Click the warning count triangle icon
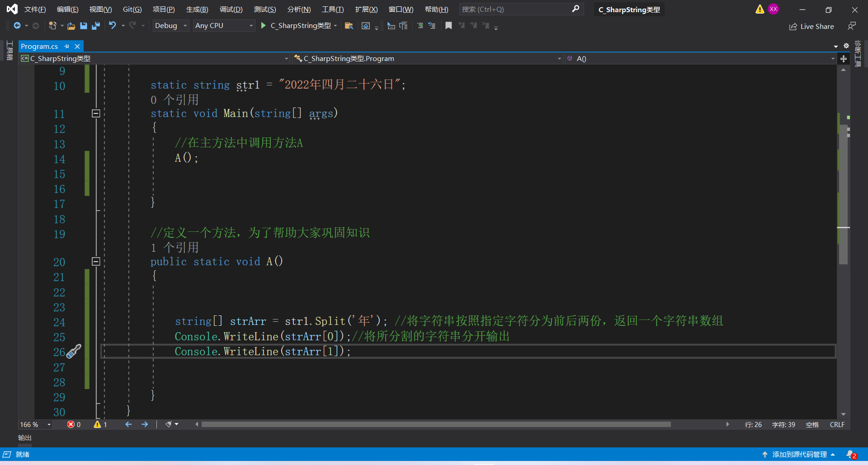 click(x=97, y=424)
